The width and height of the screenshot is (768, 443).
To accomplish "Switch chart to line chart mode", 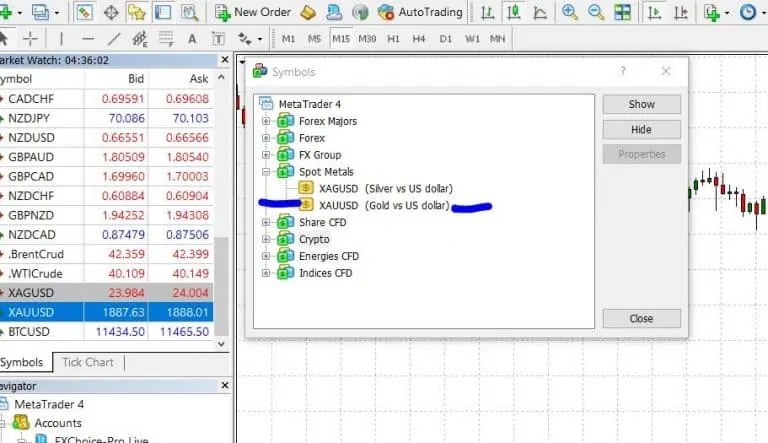I will [x=540, y=12].
